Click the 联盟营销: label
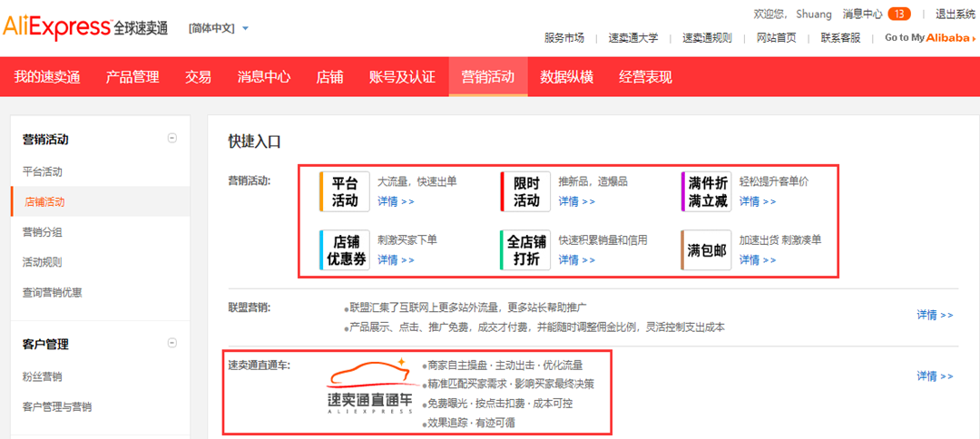 [250, 307]
